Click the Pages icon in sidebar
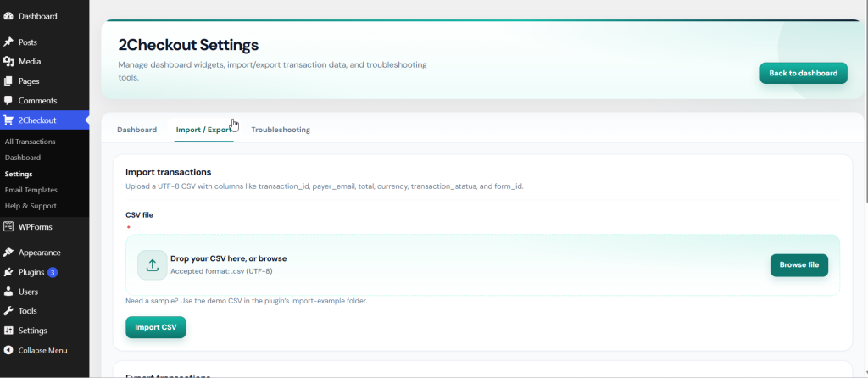Image resolution: width=868 pixels, height=378 pixels. [x=8, y=81]
